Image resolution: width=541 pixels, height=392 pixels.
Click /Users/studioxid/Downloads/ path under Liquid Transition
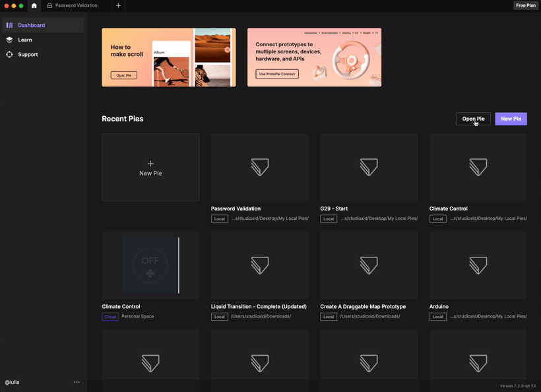click(x=261, y=316)
